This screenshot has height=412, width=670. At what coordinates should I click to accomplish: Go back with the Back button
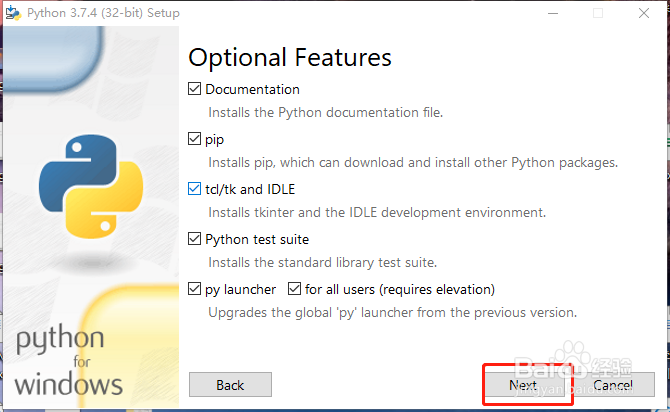[x=230, y=385]
